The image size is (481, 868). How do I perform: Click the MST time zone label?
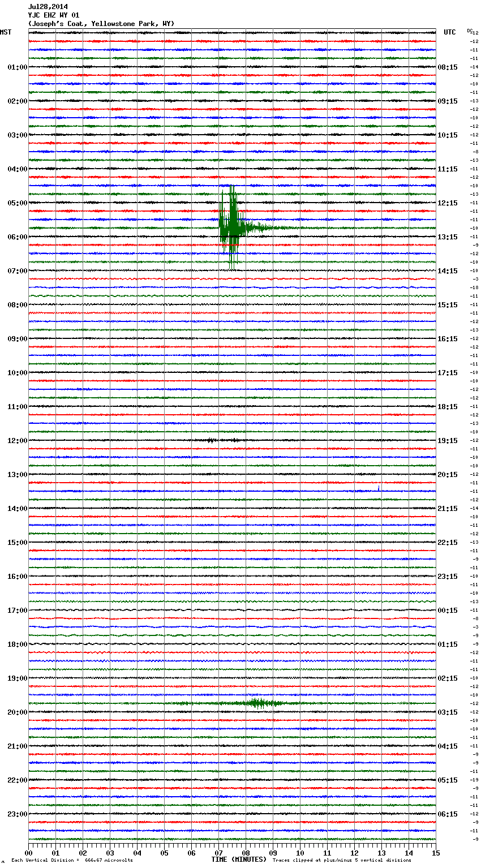(6, 32)
